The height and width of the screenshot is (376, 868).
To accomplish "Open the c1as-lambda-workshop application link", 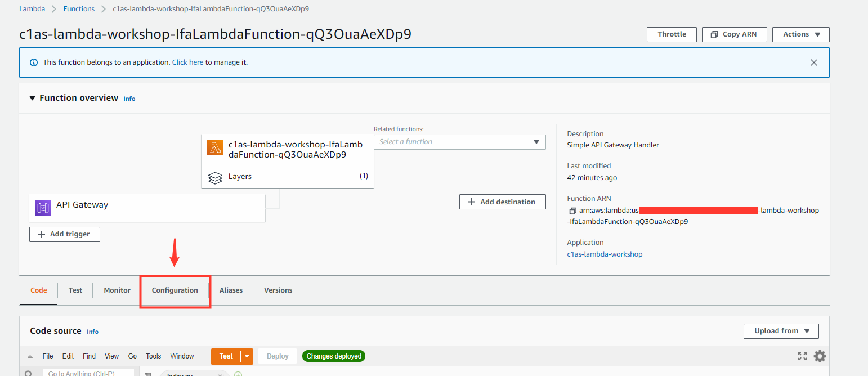I will [x=605, y=254].
